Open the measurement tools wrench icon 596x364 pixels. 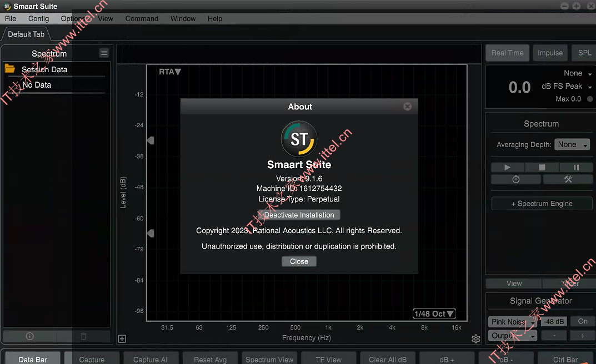pos(568,179)
